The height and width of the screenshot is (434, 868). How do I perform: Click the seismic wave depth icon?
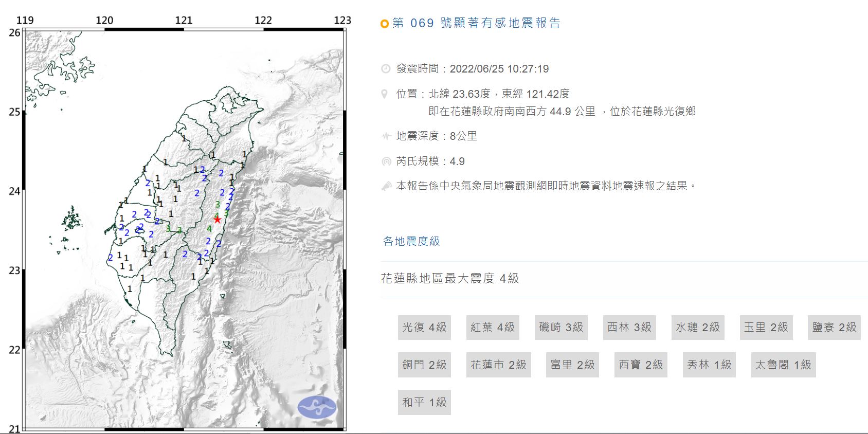[x=386, y=136]
